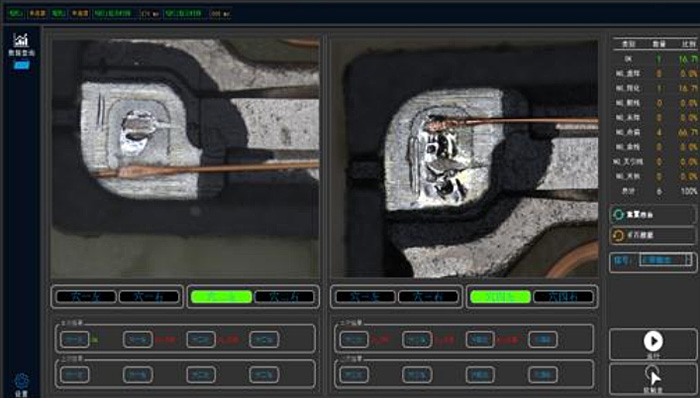Toggle the 穴二右 view button
700x398 pixels.
coord(284,297)
